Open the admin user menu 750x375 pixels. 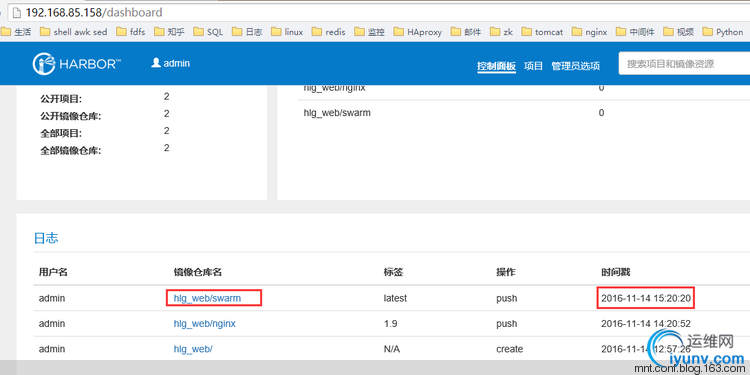171,63
